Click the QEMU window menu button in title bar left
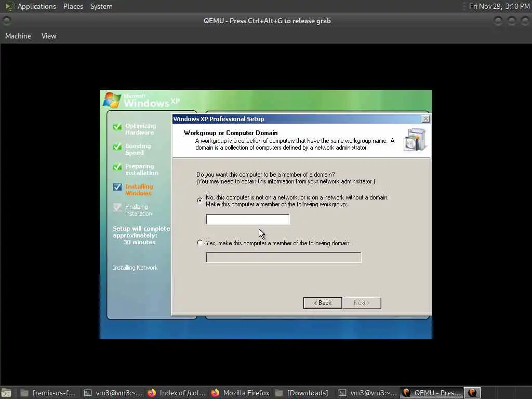 coord(6,21)
